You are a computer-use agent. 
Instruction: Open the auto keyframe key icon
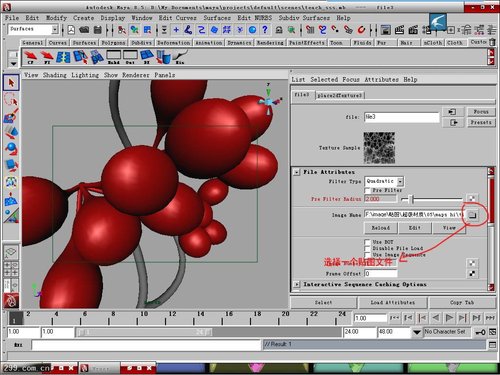tap(480, 332)
